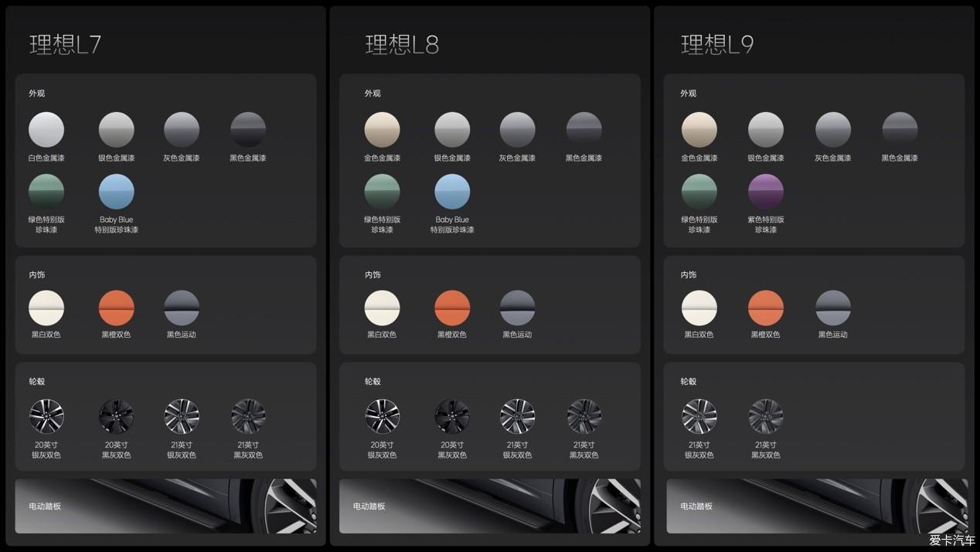Select 黑白双色 interior for 理想L7
980x552 pixels.
(46, 308)
